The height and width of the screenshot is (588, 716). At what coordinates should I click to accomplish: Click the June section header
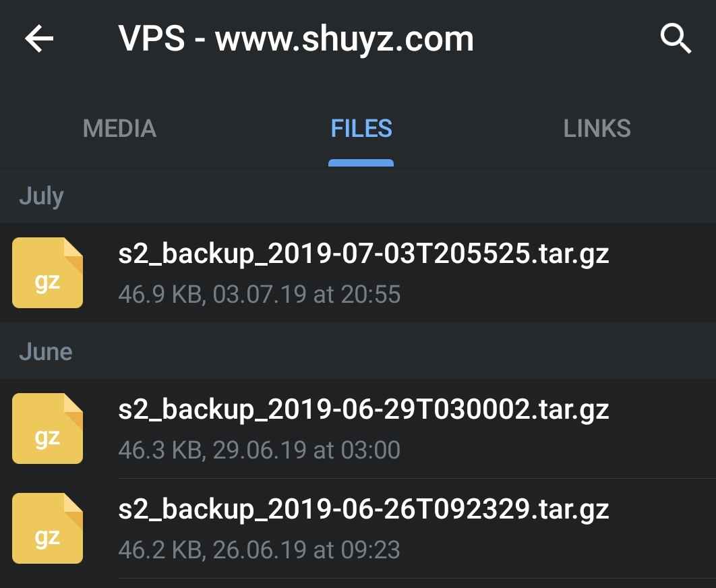[x=46, y=352]
